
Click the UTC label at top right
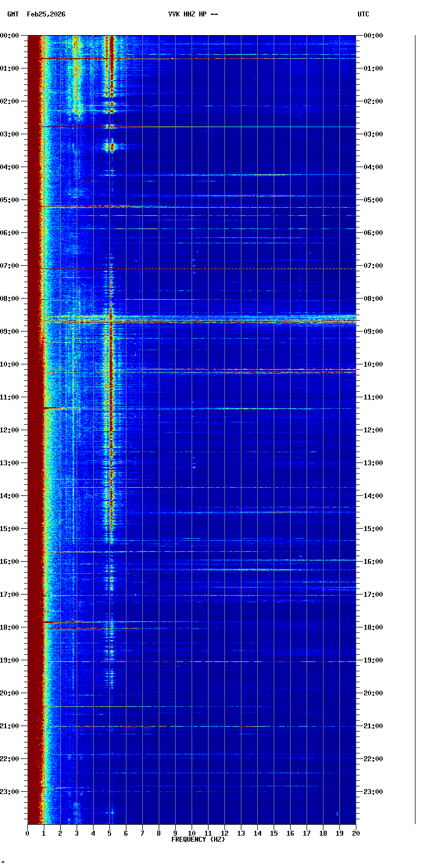pos(363,14)
